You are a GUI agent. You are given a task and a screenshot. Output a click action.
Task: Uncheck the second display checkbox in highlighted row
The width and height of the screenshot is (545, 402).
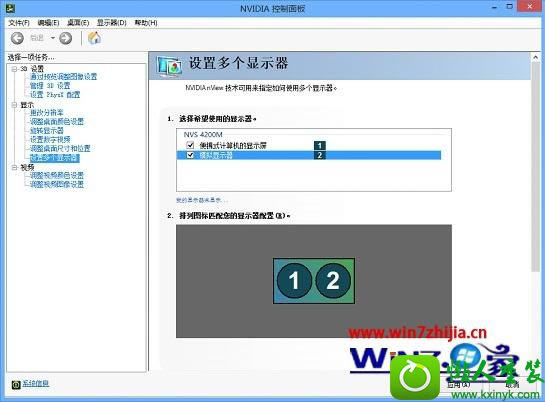190,155
